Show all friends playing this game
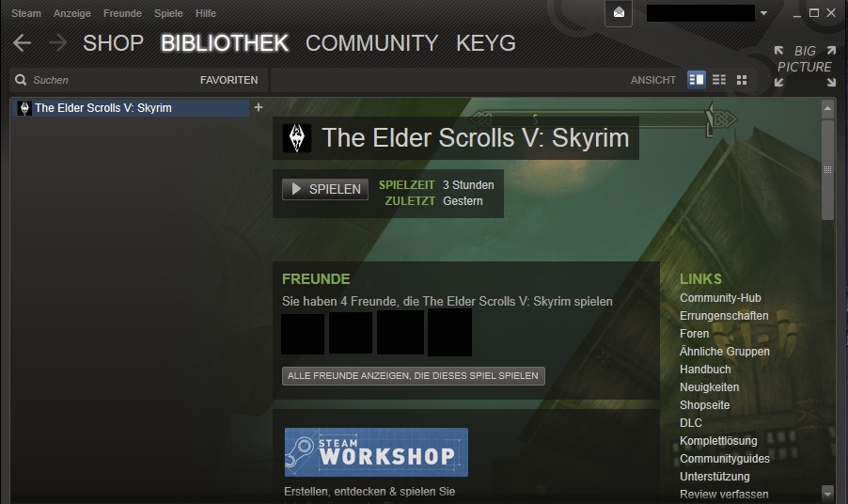The image size is (848, 504). (x=413, y=376)
